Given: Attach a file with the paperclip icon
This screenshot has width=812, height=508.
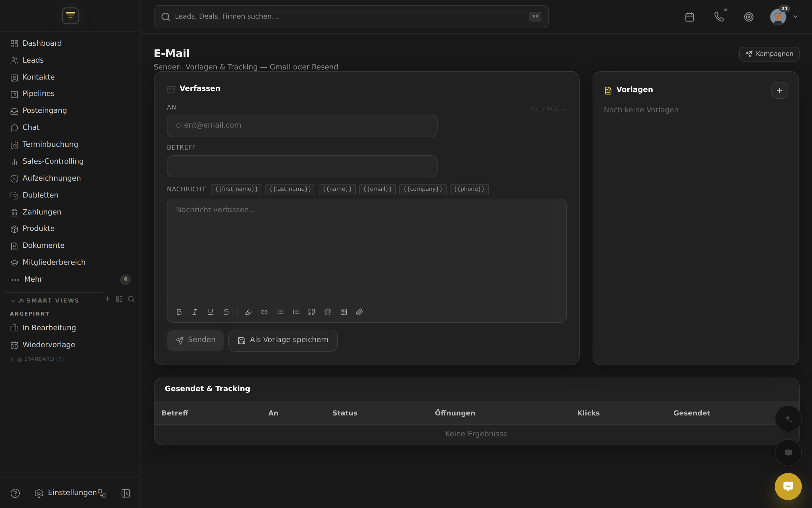Looking at the screenshot, I should tap(359, 312).
